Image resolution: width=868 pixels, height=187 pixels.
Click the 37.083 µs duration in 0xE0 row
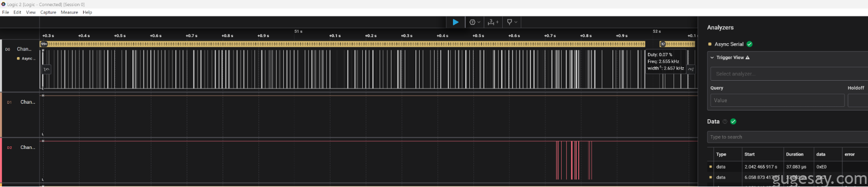point(796,167)
